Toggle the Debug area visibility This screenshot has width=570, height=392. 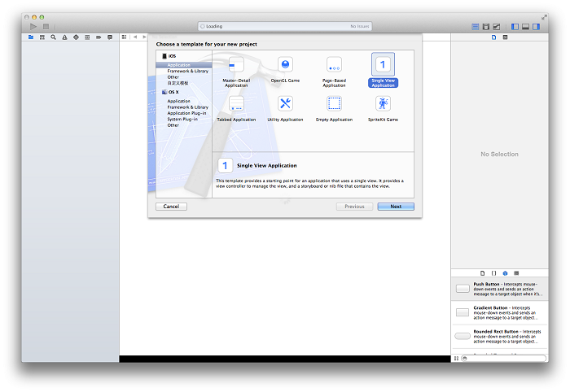pyautogui.click(x=525, y=27)
